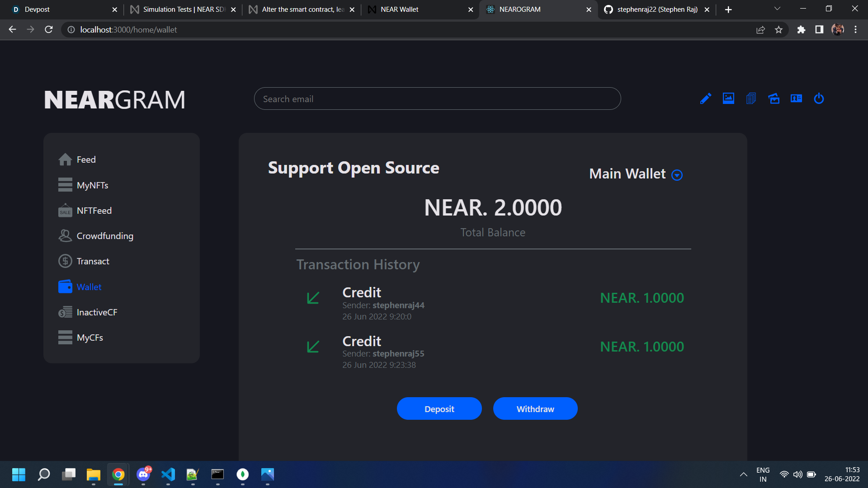Open NFTFeed sale page
Screen dimensions: 868x488
pos(94,211)
